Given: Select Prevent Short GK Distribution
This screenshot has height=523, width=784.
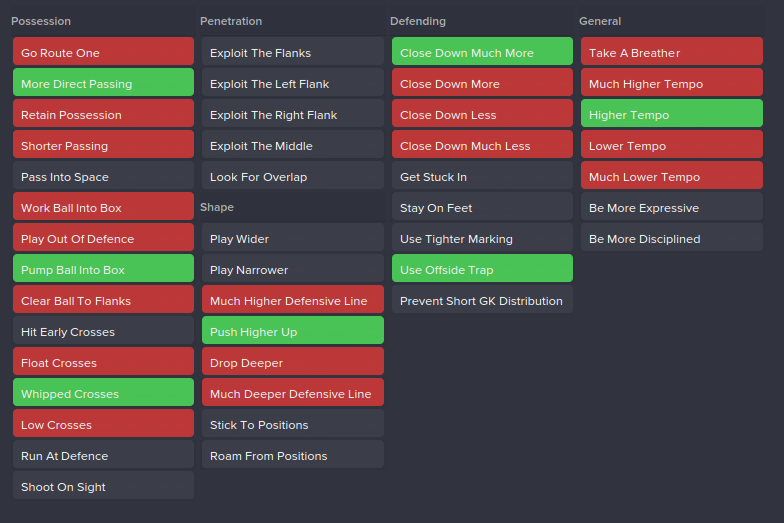Looking at the screenshot, I should click(x=482, y=300).
